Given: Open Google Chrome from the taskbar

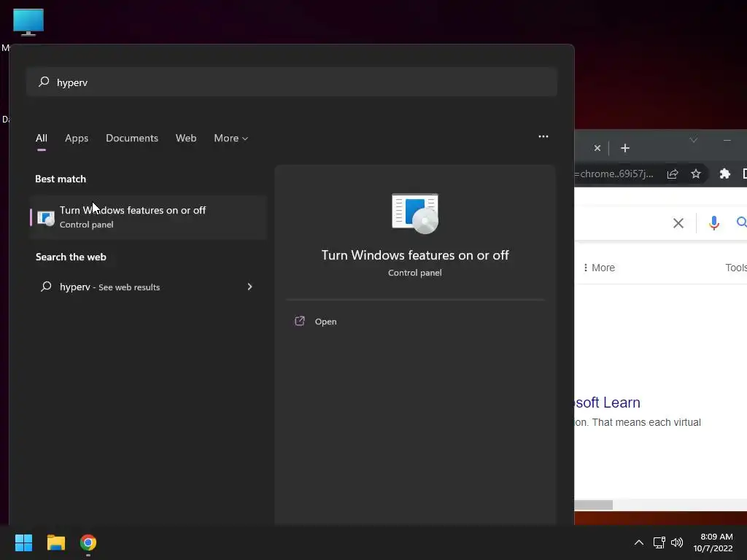Looking at the screenshot, I should coord(88,542).
